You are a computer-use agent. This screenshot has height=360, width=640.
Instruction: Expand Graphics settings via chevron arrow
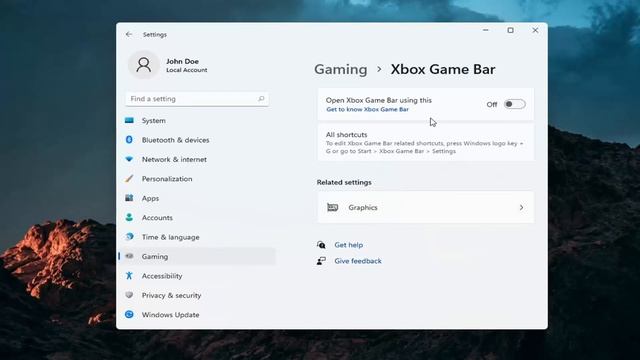tap(521, 208)
